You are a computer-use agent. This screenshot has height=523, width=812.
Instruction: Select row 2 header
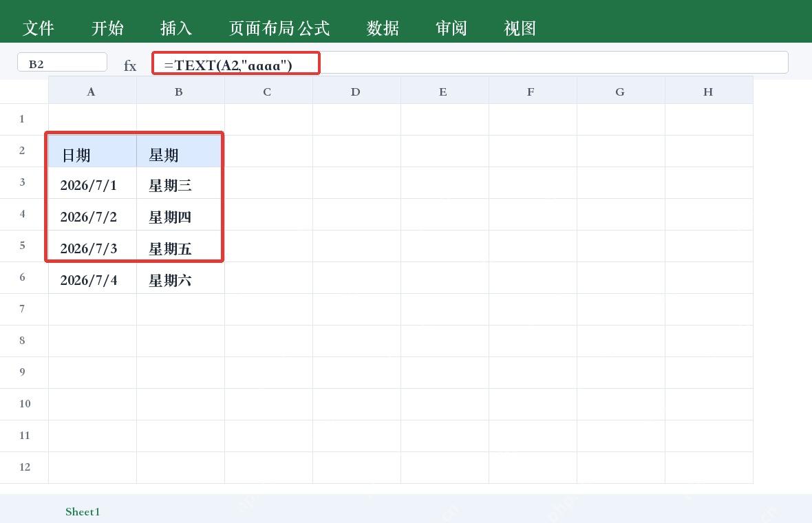24,151
